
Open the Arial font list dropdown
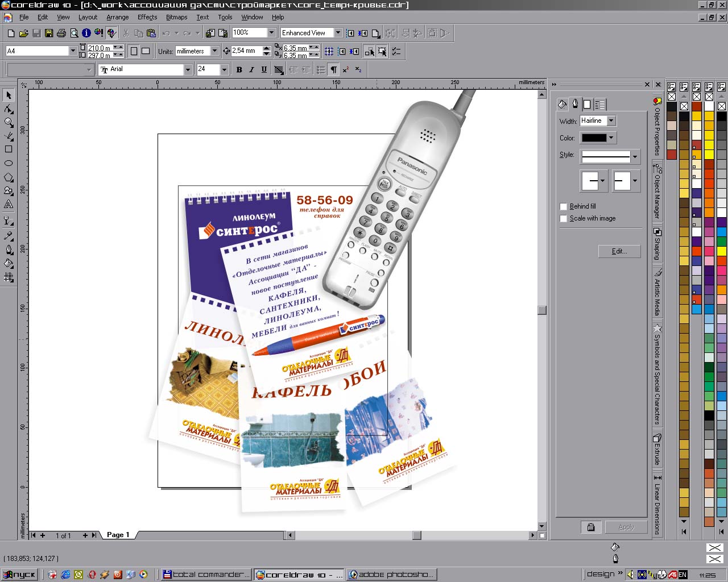click(x=188, y=69)
